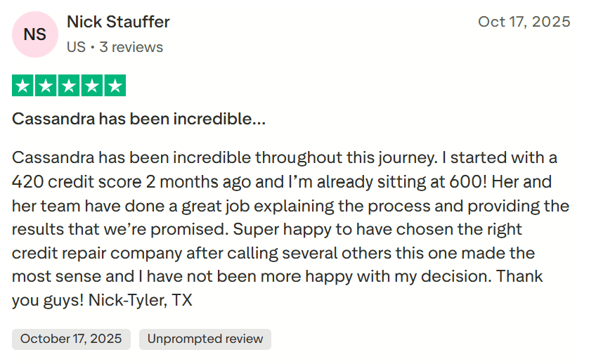Click the "Oct 17, 2025" date in header
The height and width of the screenshot is (364, 589).
(x=524, y=22)
